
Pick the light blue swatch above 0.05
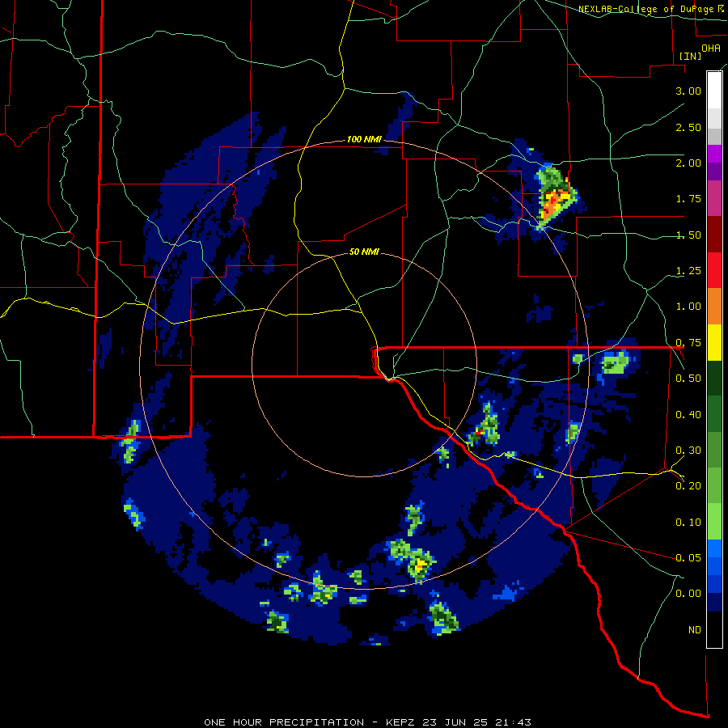(x=714, y=548)
